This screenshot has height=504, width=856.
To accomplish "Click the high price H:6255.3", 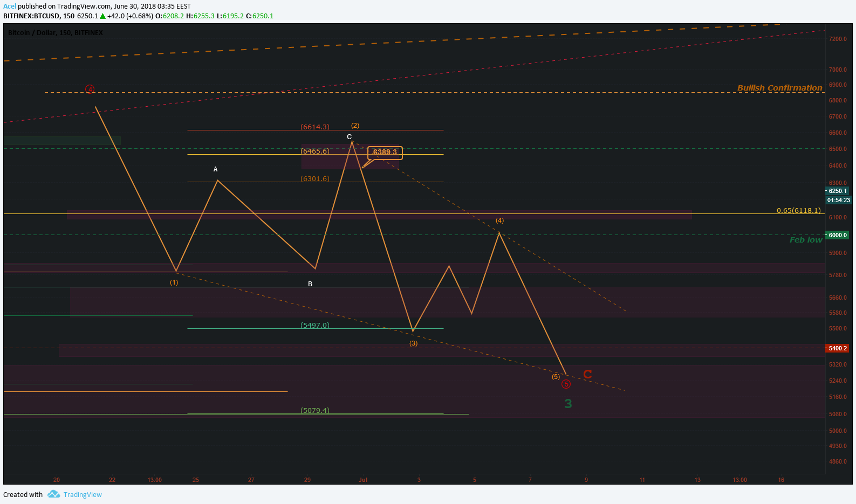I will click(200, 16).
